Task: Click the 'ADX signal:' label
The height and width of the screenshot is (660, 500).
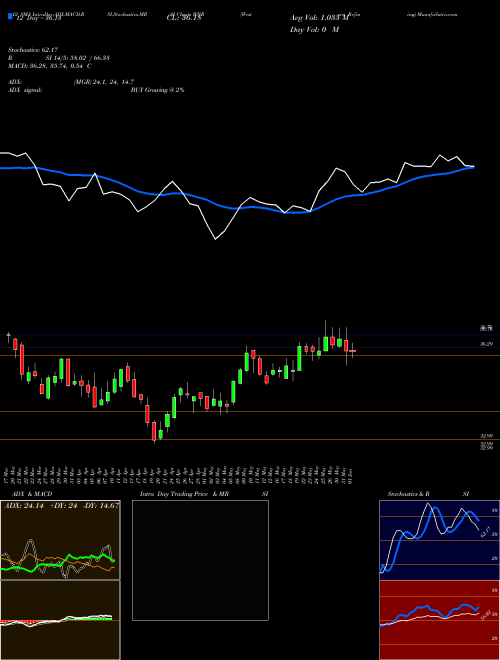Action: pos(25,90)
